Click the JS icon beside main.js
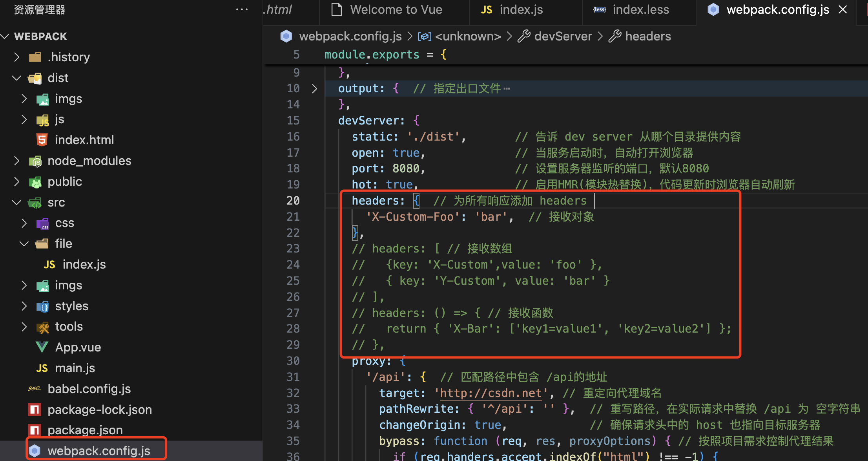868x461 pixels. coord(42,368)
